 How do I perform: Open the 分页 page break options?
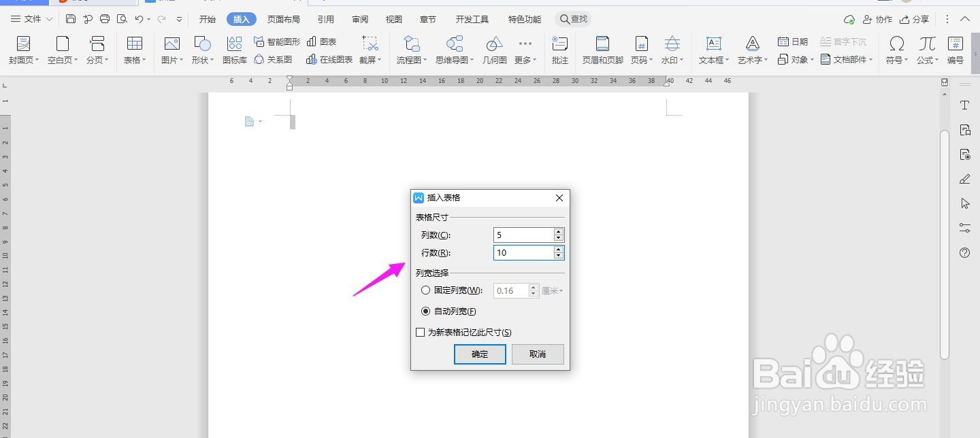pos(97,50)
